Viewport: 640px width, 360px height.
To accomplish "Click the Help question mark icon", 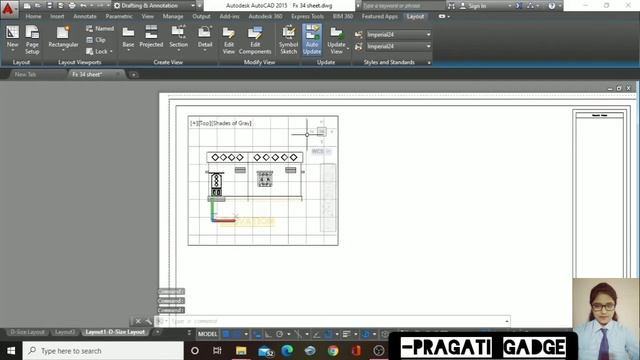I will pos(552,6).
